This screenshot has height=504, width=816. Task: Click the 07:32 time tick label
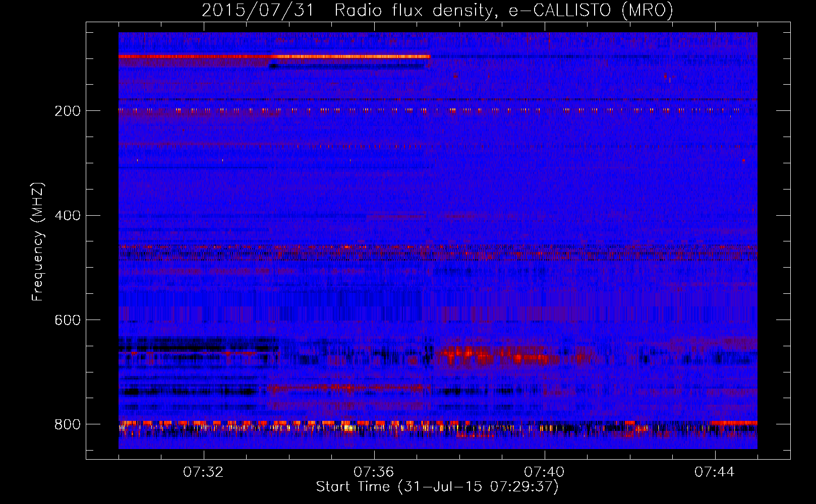[x=203, y=472]
